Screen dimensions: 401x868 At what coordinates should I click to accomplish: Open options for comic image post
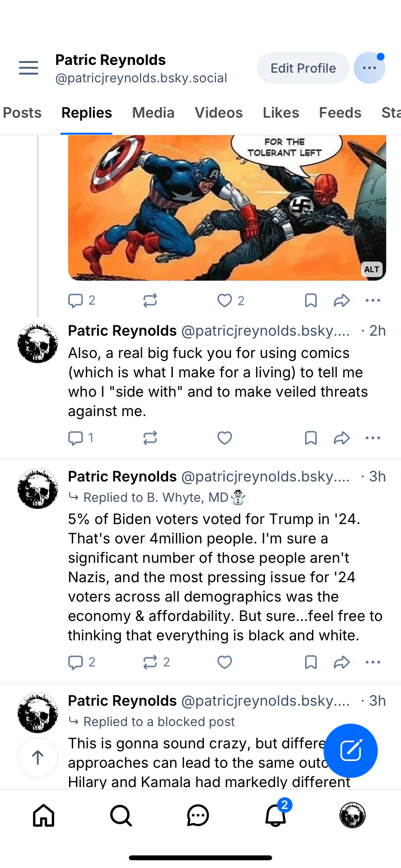tap(373, 301)
